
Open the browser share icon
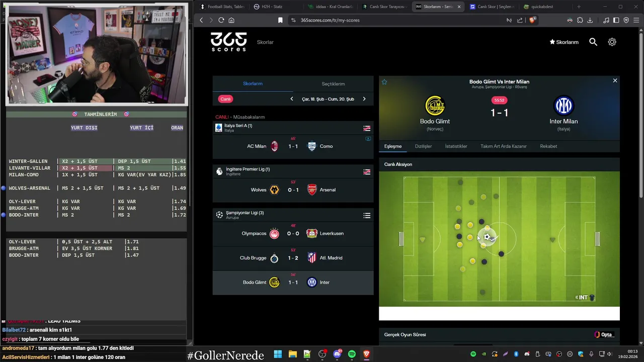(520, 20)
